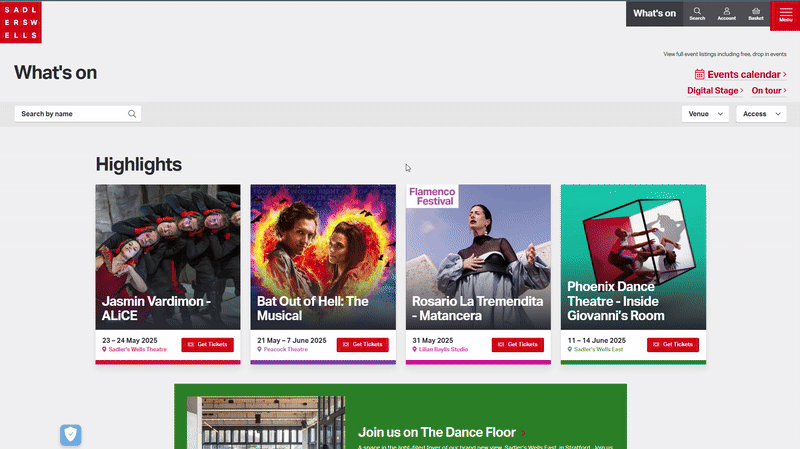Viewport: 800px width, 449px height.
Task: Click the date text 21 May – 7 June 2025
Action: pos(292,340)
